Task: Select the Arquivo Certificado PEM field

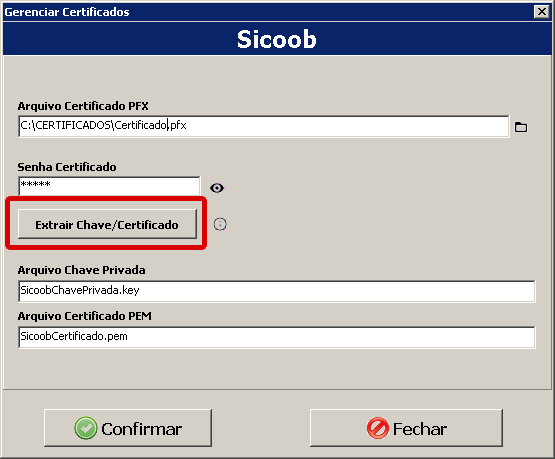Action: pyautogui.click(x=277, y=337)
